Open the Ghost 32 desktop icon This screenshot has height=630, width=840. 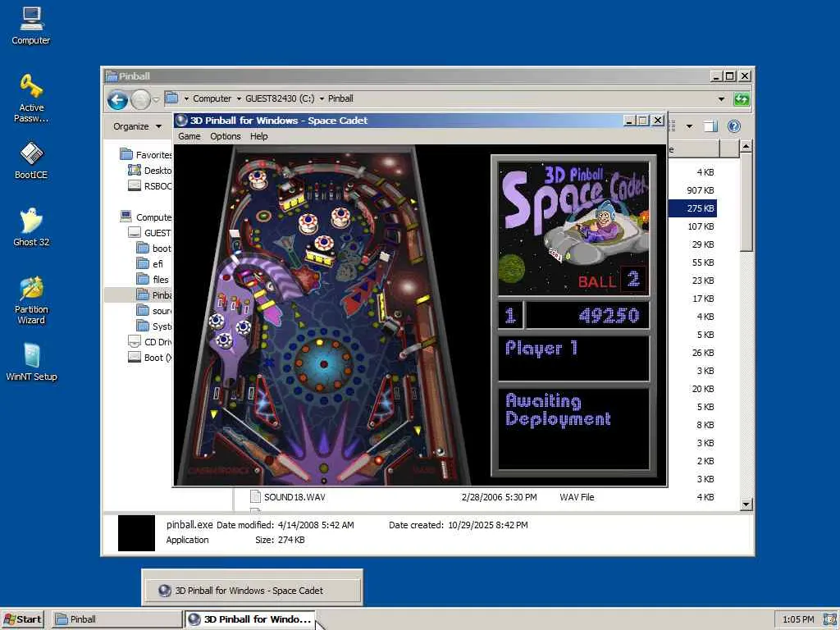tap(31, 227)
